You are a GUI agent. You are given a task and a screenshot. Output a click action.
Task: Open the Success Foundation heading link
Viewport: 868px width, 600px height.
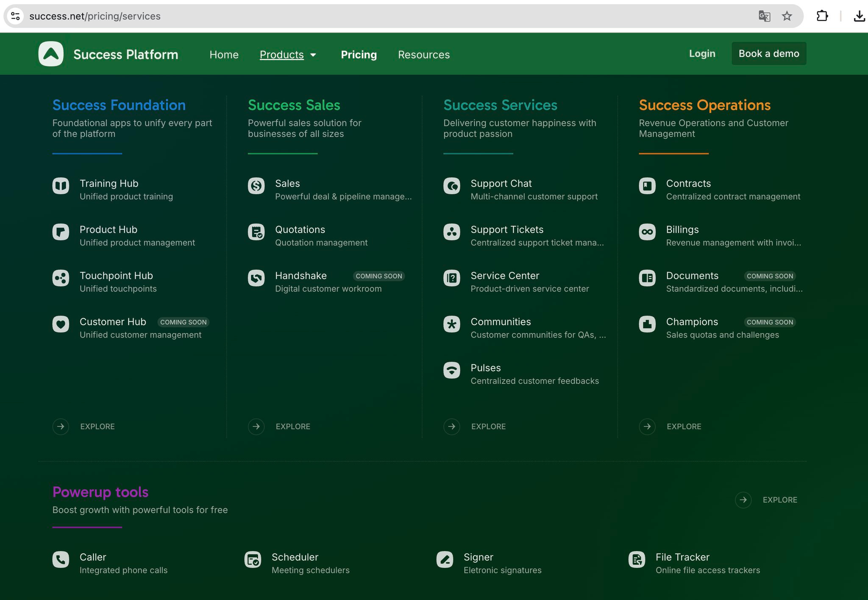tap(119, 105)
